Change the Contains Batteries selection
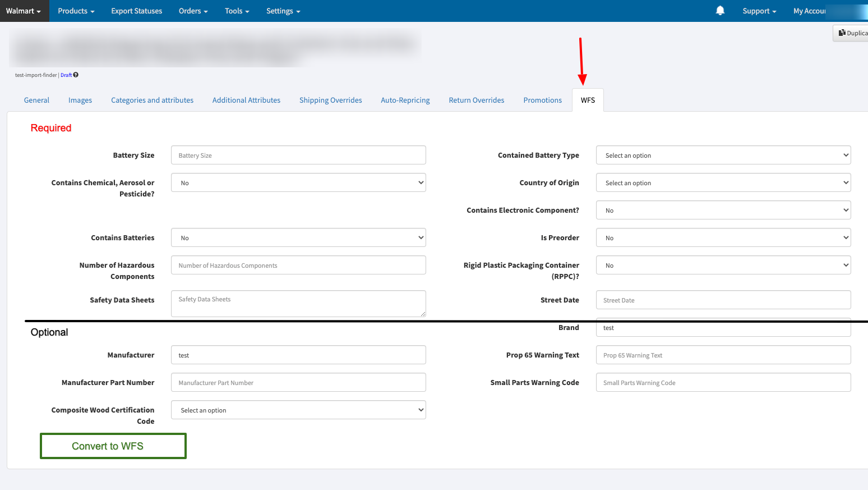 [298, 237]
